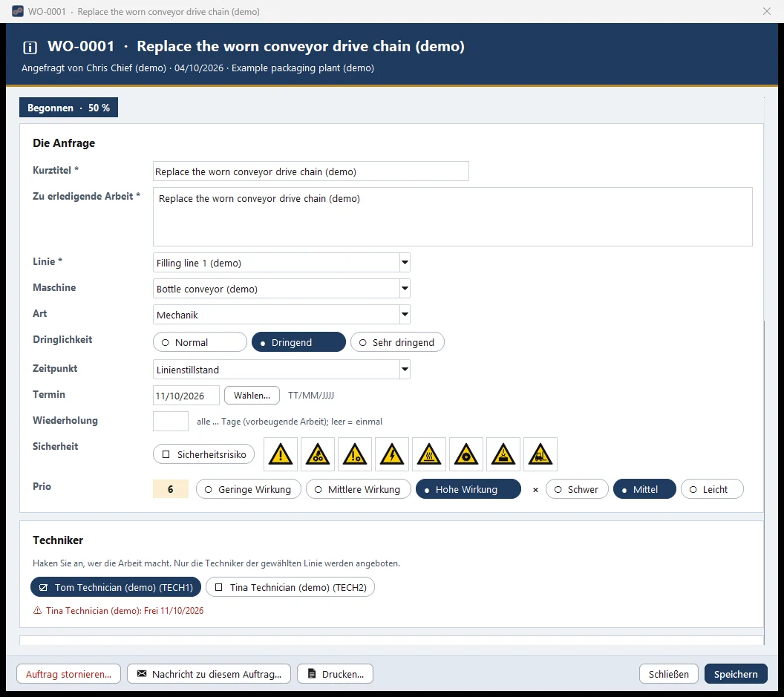Image resolution: width=784 pixels, height=697 pixels.
Task: Select the Leicht effort option
Action: (712, 489)
